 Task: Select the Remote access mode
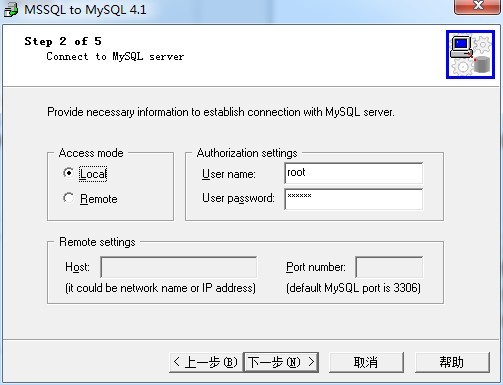(x=68, y=198)
